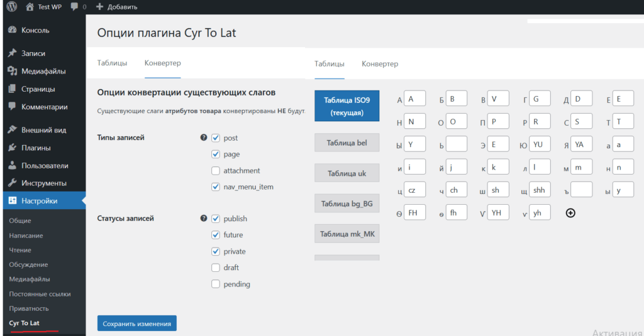Click the Сохранить изменения button

(136, 323)
